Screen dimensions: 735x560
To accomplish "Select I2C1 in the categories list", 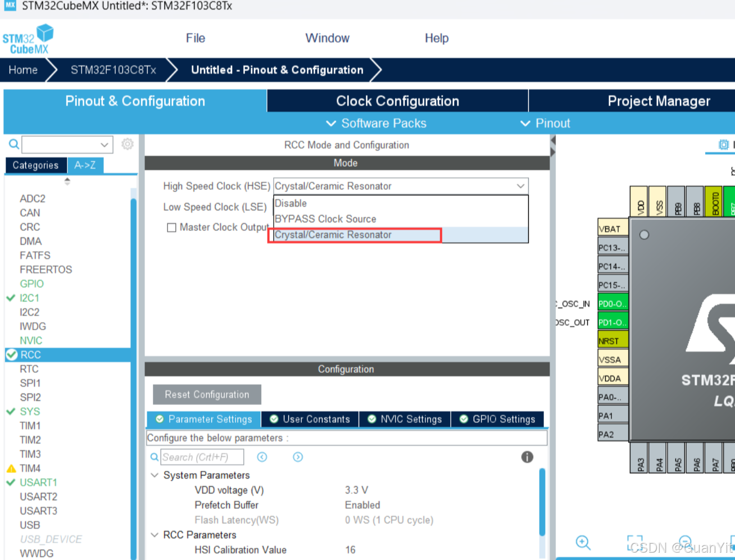I will coord(29,298).
